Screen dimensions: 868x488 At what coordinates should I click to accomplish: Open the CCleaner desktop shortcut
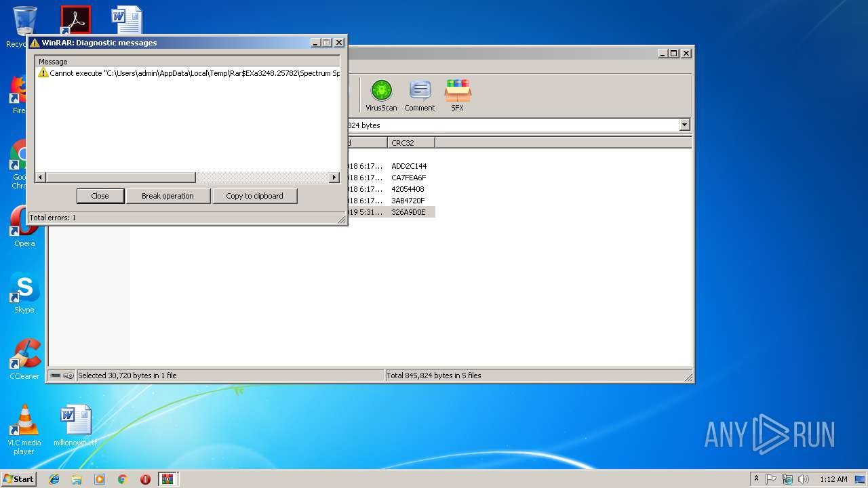tap(24, 359)
